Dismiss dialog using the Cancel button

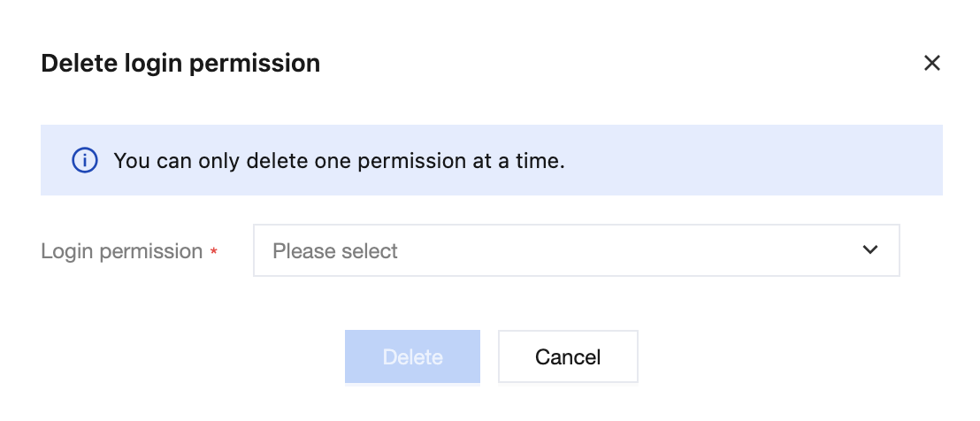point(568,357)
